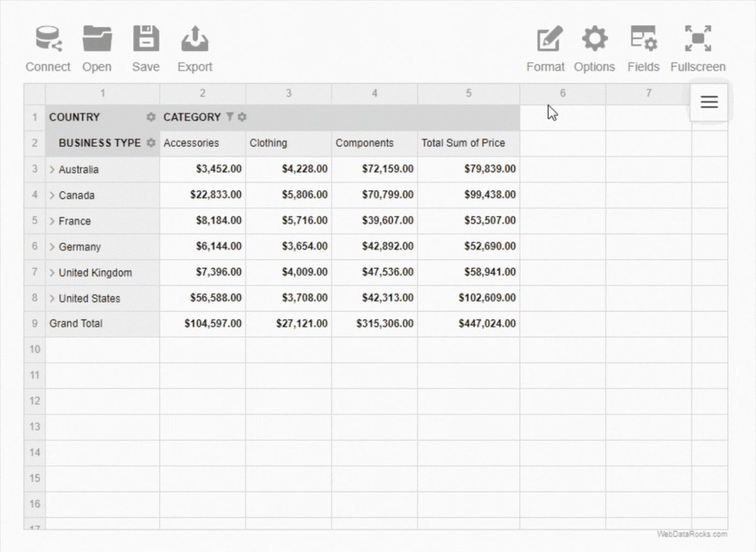Image resolution: width=756 pixels, height=552 pixels.
Task: Expand the Germany row
Action: 52,247
